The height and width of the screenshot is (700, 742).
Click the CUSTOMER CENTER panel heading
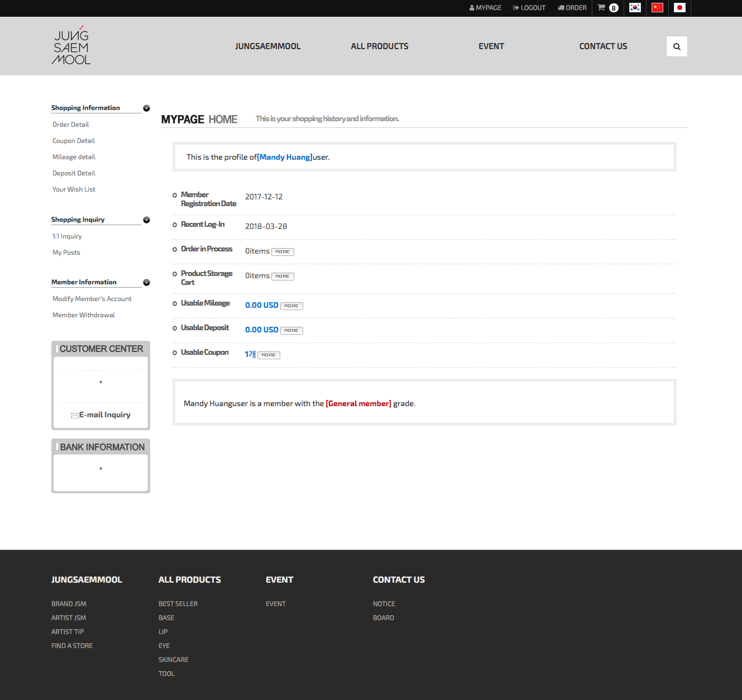pyautogui.click(x=101, y=349)
